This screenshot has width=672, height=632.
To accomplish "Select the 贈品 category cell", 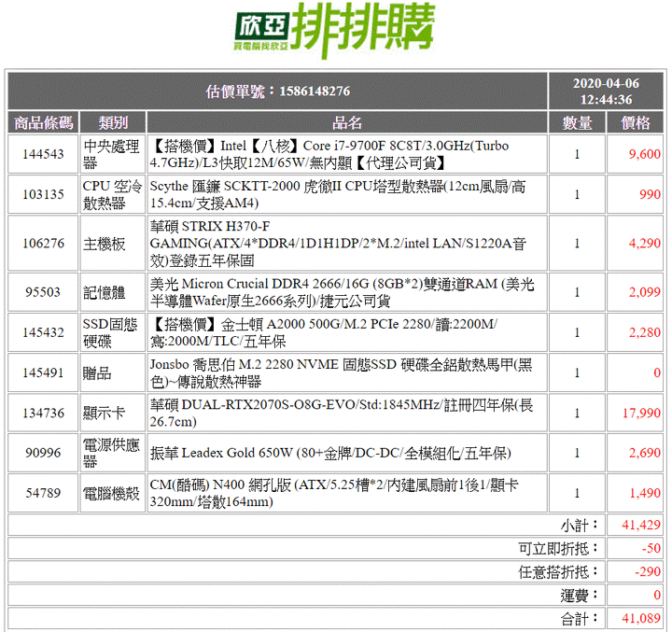I will pyautogui.click(x=113, y=372).
